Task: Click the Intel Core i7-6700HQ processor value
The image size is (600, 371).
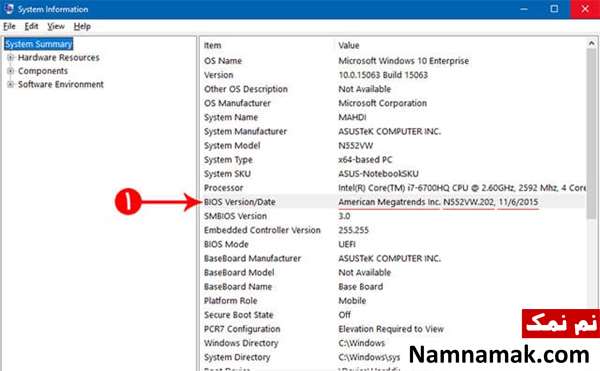Action: [462, 188]
